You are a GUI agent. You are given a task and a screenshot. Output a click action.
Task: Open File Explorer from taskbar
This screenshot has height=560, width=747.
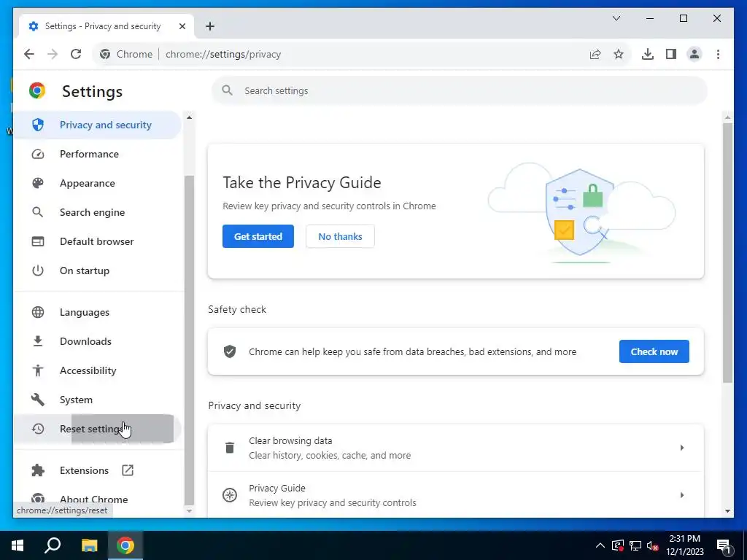(89, 545)
